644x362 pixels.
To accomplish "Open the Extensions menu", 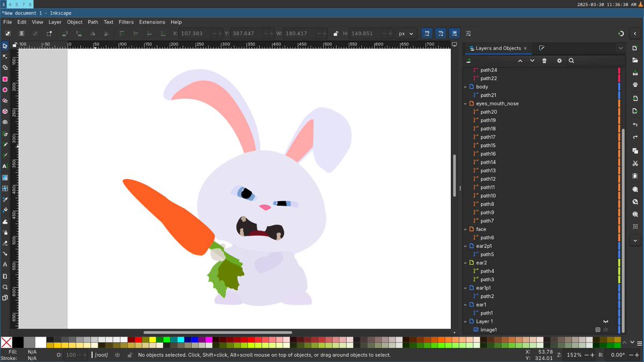I will (152, 22).
